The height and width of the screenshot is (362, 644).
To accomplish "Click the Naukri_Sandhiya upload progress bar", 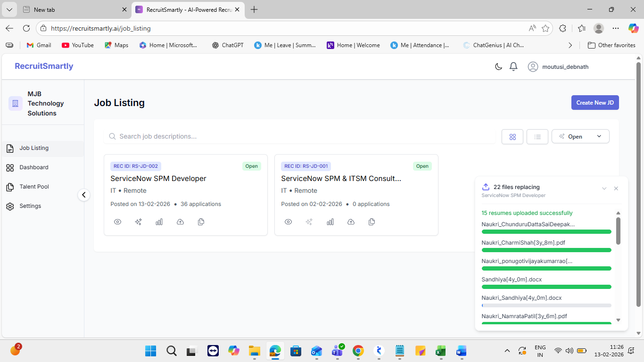I will tap(546, 305).
